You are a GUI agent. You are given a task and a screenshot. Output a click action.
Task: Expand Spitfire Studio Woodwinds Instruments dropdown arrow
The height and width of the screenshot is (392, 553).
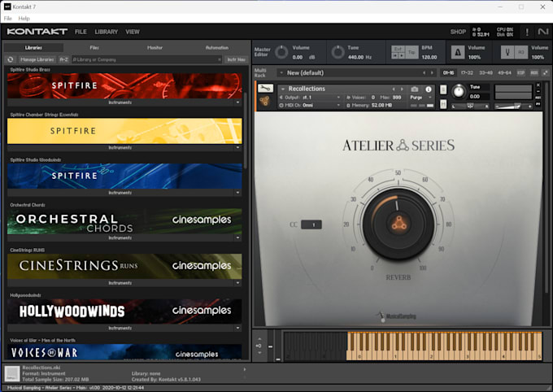pyautogui.click(x=237, y=193)
